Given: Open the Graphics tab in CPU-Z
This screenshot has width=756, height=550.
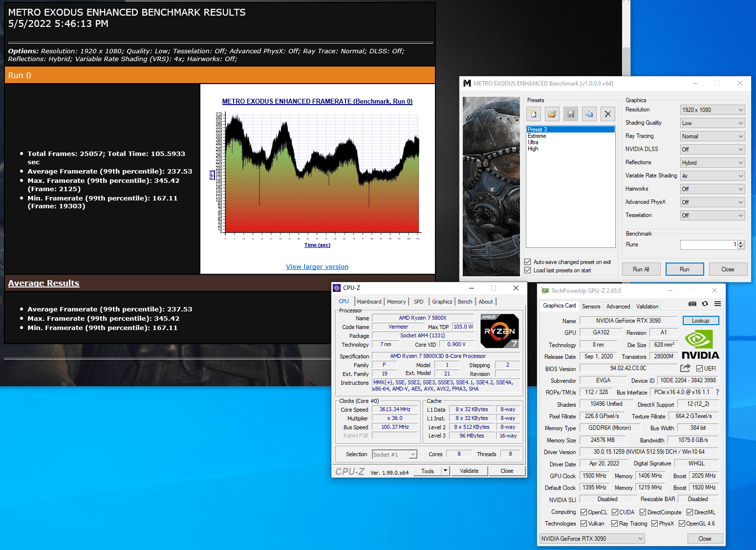Looking at the screenshot, I should pyautogui.click(x=442, y=302).
